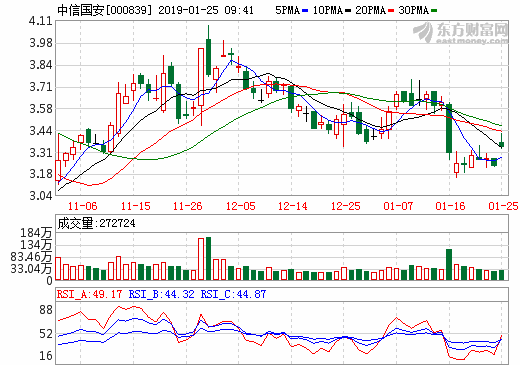Click the 5PMA legend label
The height and width of the screenshot is (365, 520).
[x=287, y=10]
